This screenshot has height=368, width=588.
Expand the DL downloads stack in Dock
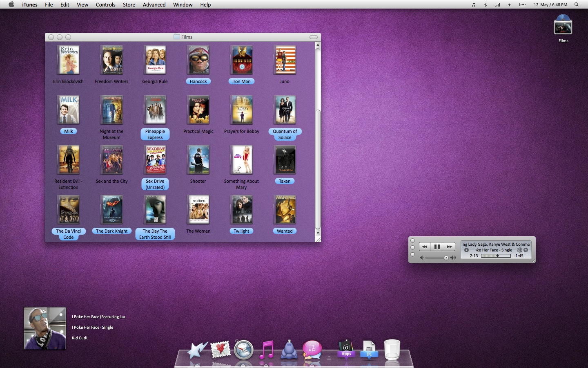click(369, 350)
